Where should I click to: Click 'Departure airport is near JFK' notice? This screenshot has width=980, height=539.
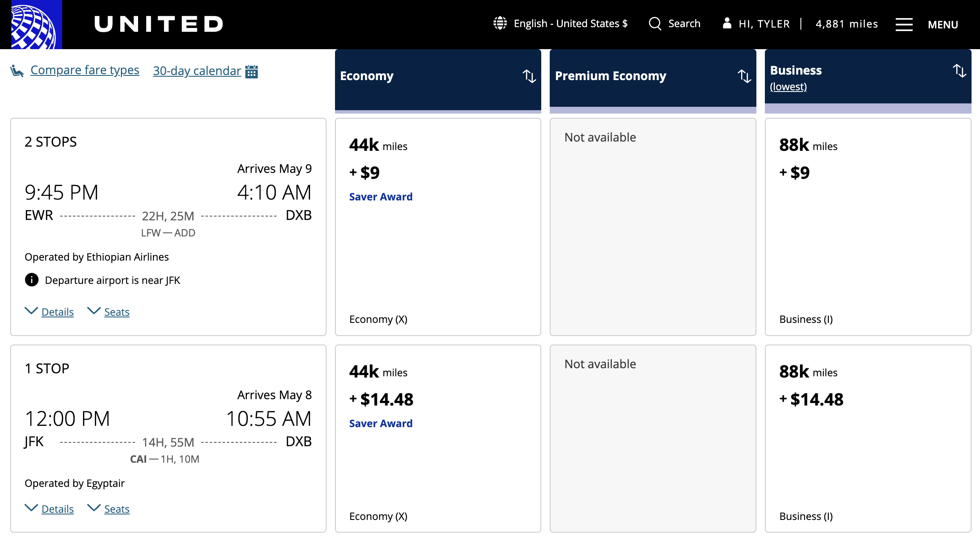pyautogui.click(x=113, y=281)
